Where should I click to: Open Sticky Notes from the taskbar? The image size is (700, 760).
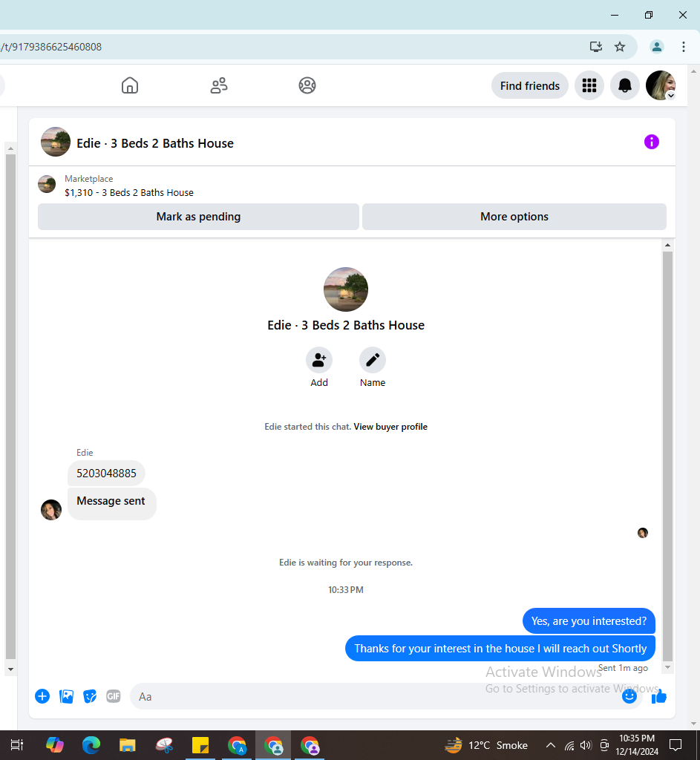(x=200, y=745)
